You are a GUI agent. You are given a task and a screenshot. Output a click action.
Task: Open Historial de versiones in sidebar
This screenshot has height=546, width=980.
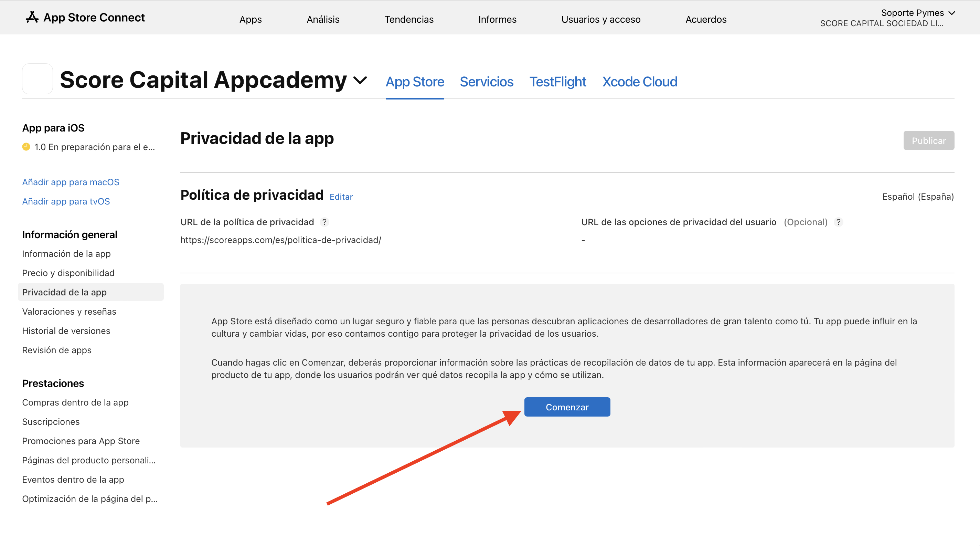(x=66, y=330)
